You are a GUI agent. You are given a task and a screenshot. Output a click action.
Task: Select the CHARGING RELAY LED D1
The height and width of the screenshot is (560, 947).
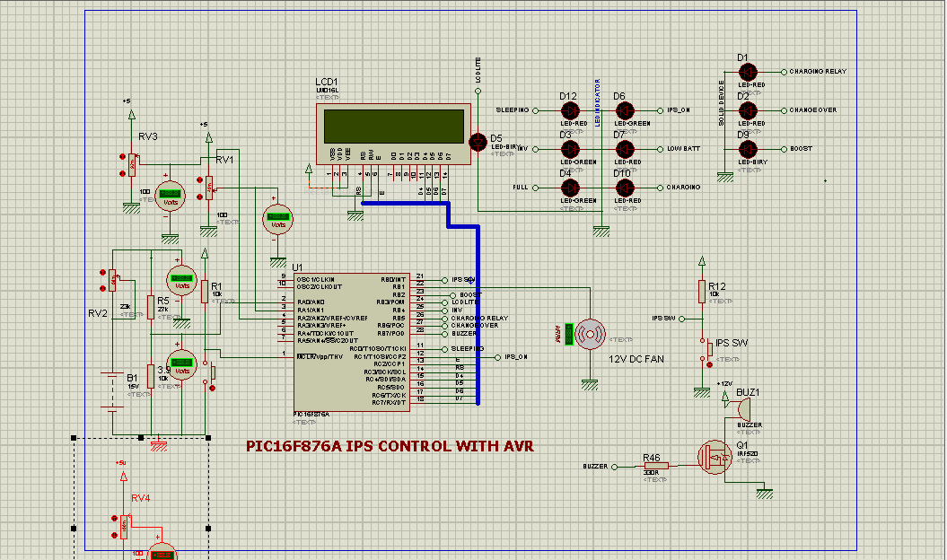748,72
